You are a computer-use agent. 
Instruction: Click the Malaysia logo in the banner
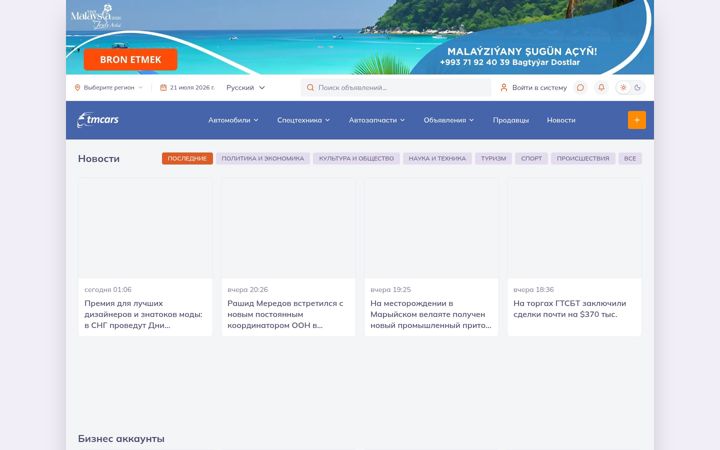(96, 17)
